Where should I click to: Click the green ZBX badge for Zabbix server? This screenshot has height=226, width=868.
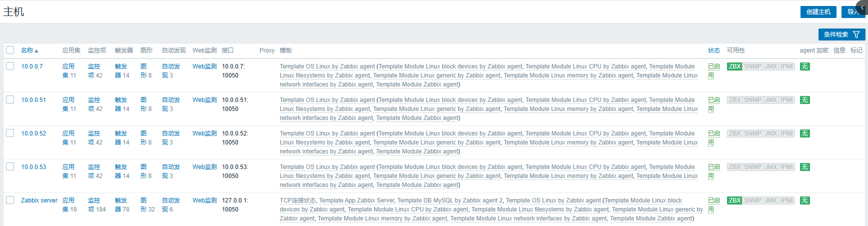pos(734,200)
